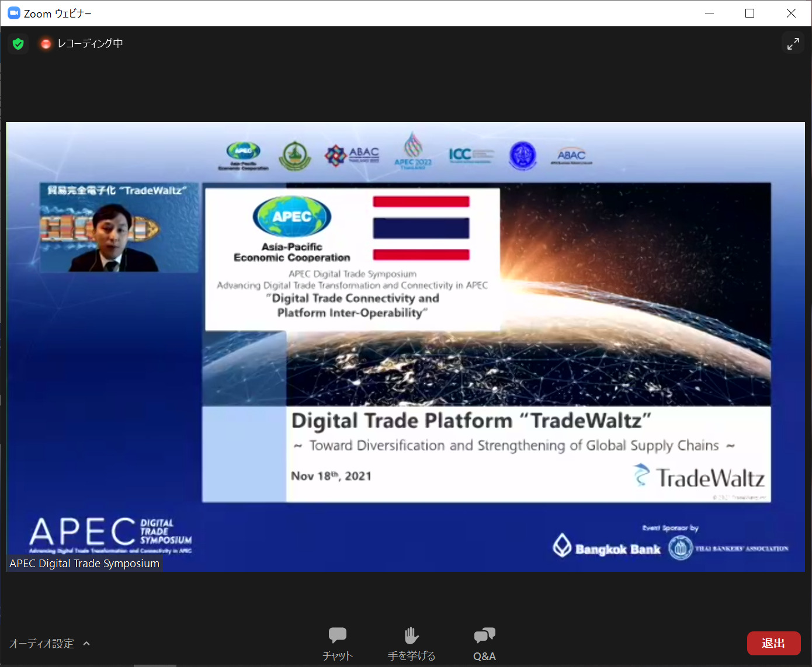Click the green encryption shield icon
Image resolution: width=812 pixels, height=667 pixels.
click(18, 44)
